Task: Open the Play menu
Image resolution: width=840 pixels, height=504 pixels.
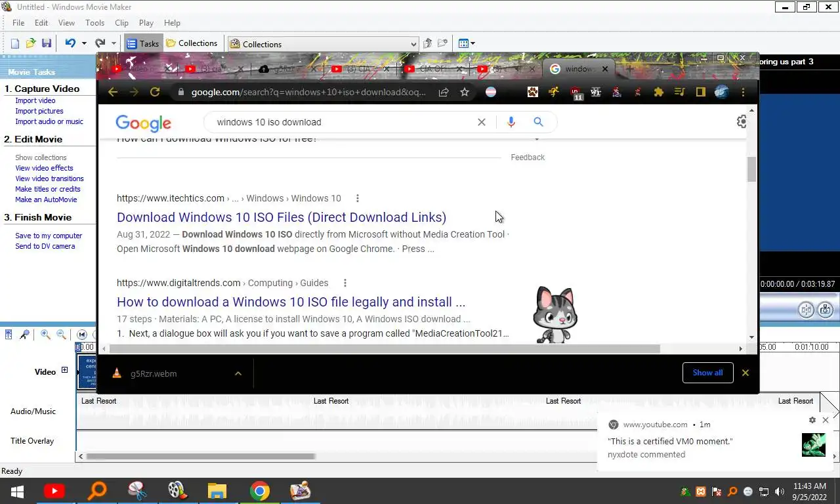Action: [x=146, y=23]
